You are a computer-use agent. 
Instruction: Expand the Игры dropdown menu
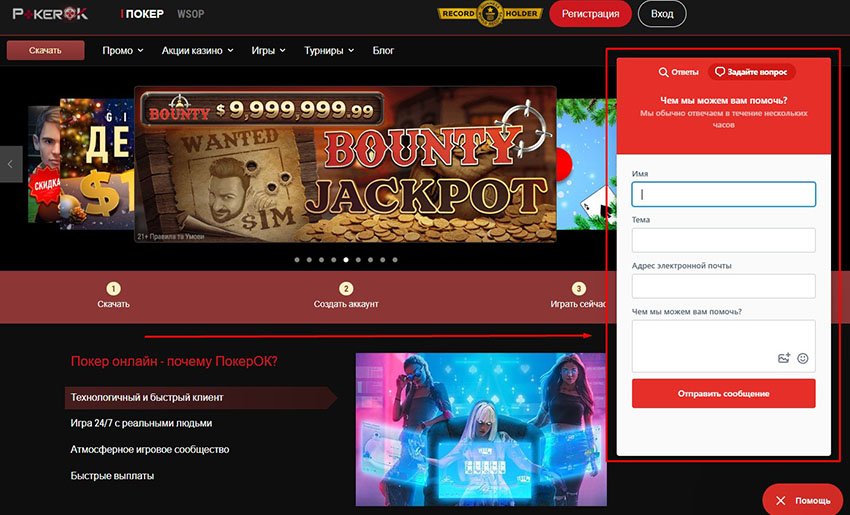(268, 50)
